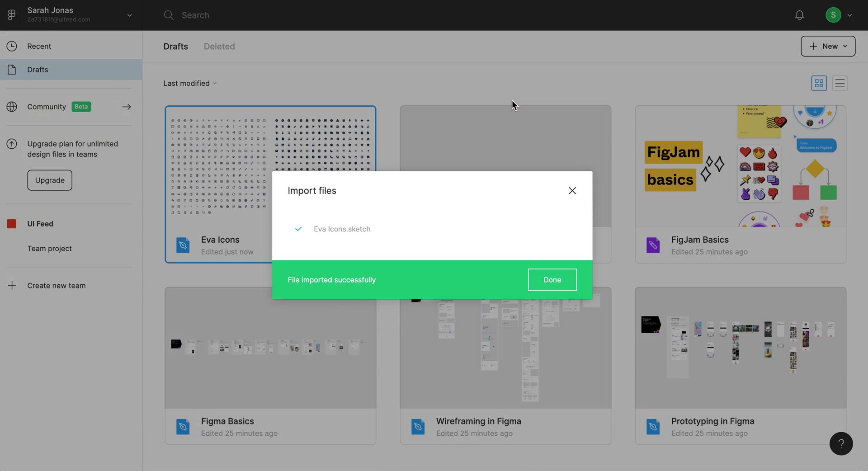868x471 pixels.
Task: Click the Wireframing in Figma title
Action: click(x=479, y=421)
